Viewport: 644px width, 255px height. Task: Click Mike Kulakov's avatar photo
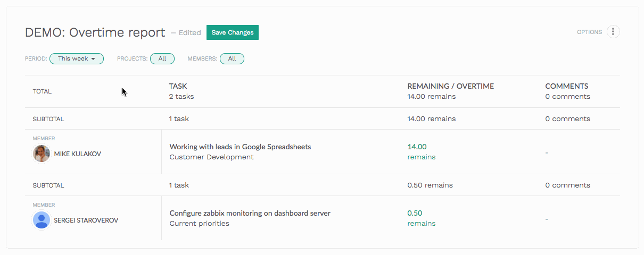tap(42, 154)
